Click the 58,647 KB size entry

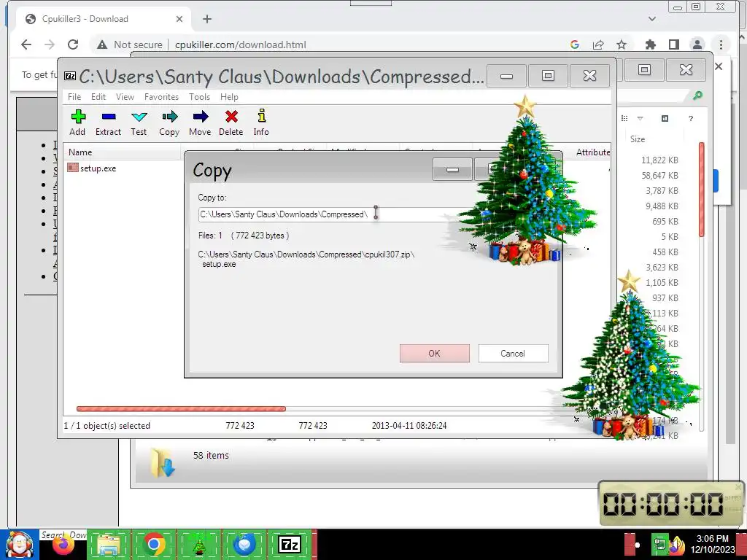[659, 176]
